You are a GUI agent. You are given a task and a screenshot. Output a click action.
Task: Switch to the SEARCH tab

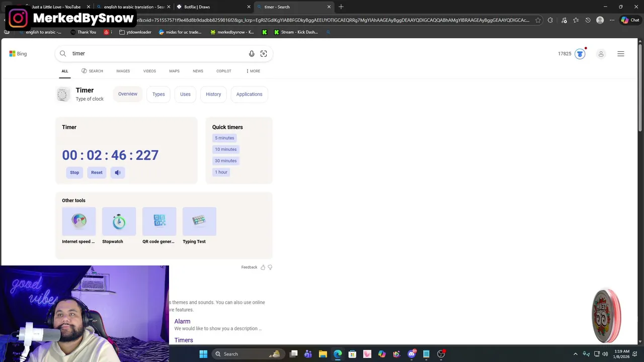92,71
